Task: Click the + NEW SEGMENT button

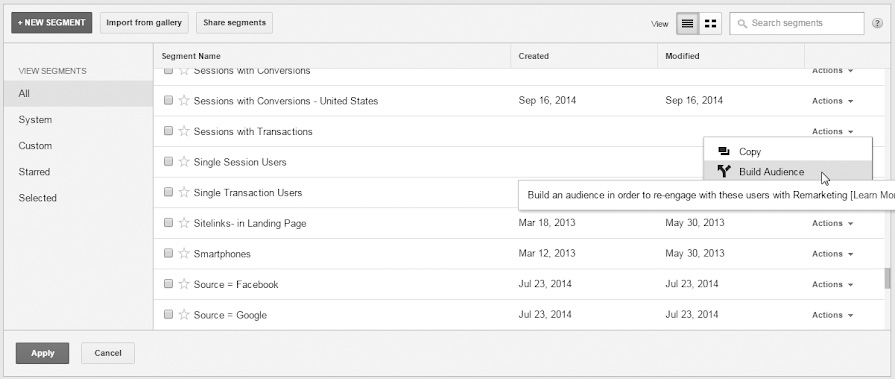Action: [51, 23]
